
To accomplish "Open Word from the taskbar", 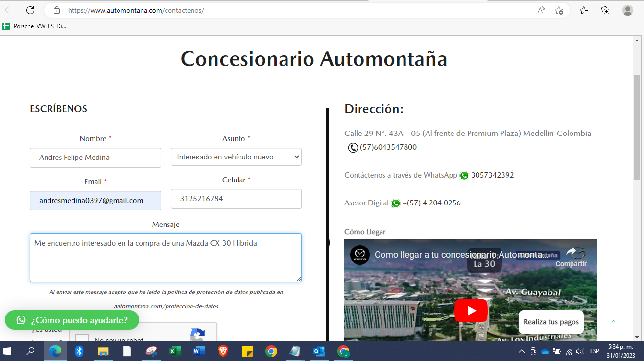I will (x=199, y=351).
